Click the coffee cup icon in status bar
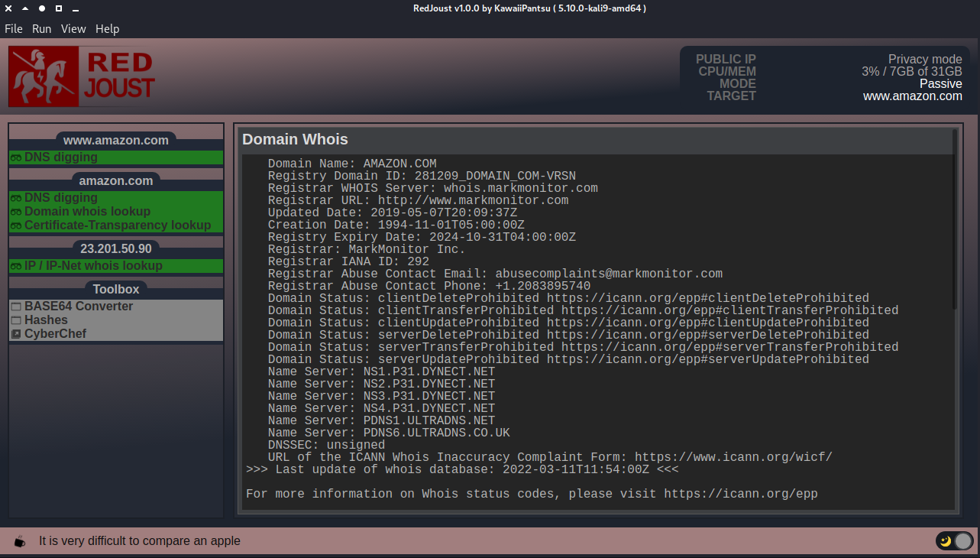The height and width of the screenshot is (558, 980). (x=20, y=541)
